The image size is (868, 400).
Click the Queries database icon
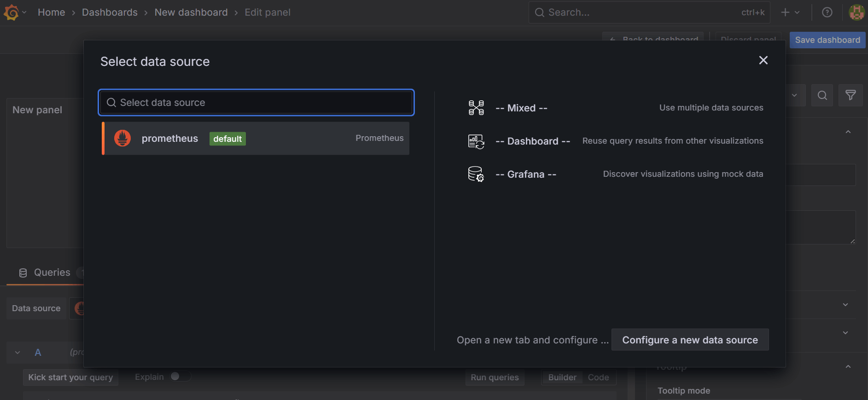pos(23,273)
